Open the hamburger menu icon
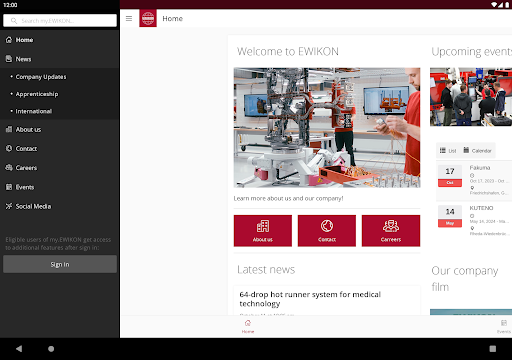This screenshot has width=512, height=360. (129, 19)
